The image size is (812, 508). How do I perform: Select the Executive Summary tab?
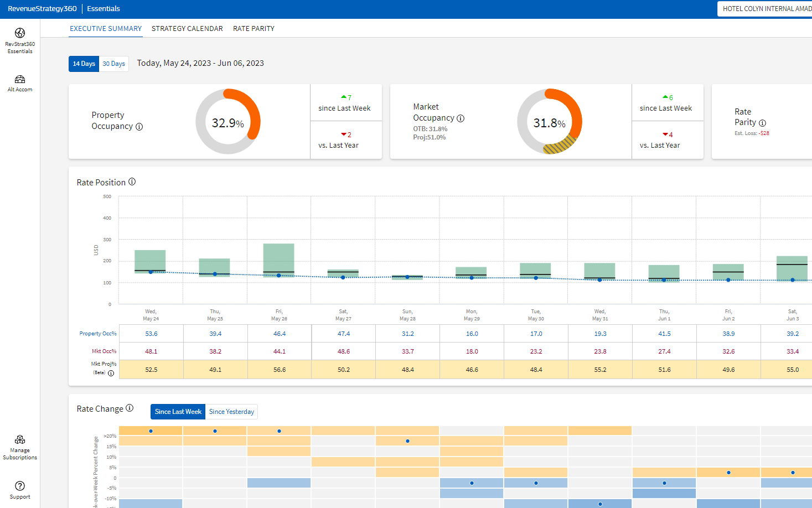click(x=106, y=29)
